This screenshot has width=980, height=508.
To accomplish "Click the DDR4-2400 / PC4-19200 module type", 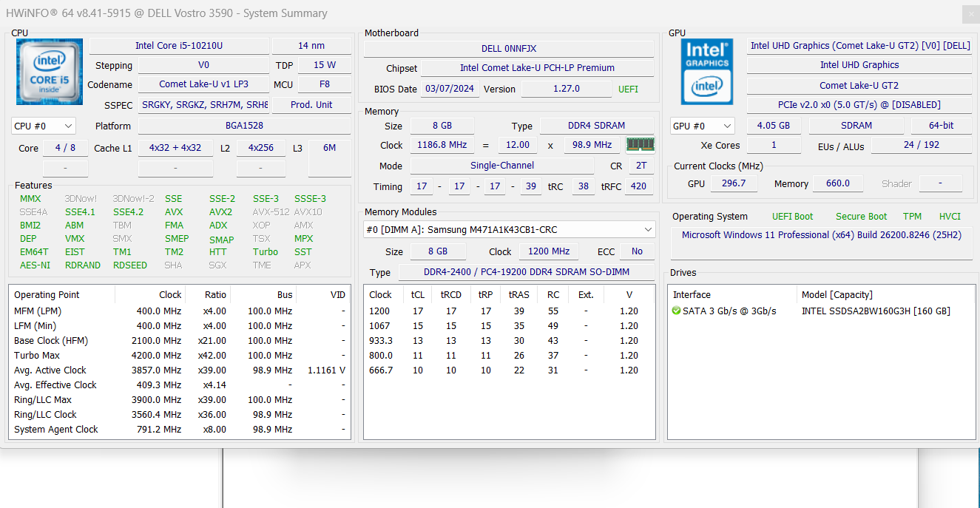I will click(x=527, y=272).
